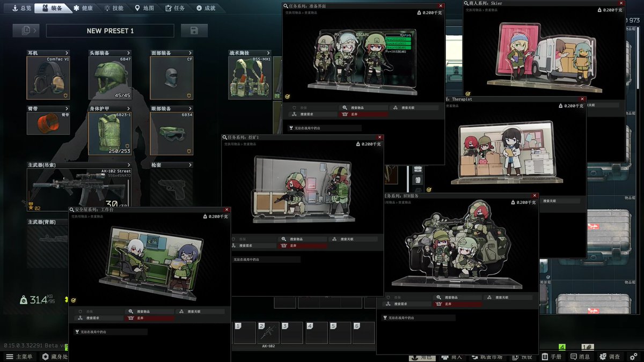Select quick slot 2 holding AK-102
The image size is (644, 362).
coord(268,333)
